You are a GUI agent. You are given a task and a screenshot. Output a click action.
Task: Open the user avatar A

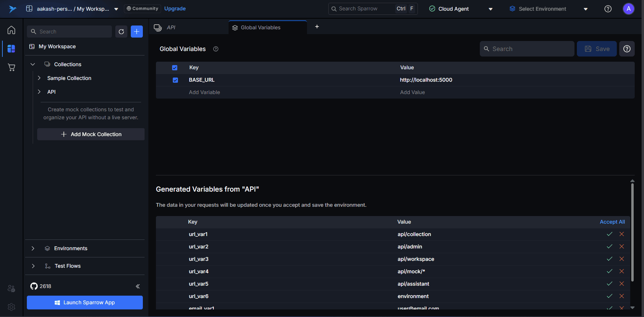point(629,9)
